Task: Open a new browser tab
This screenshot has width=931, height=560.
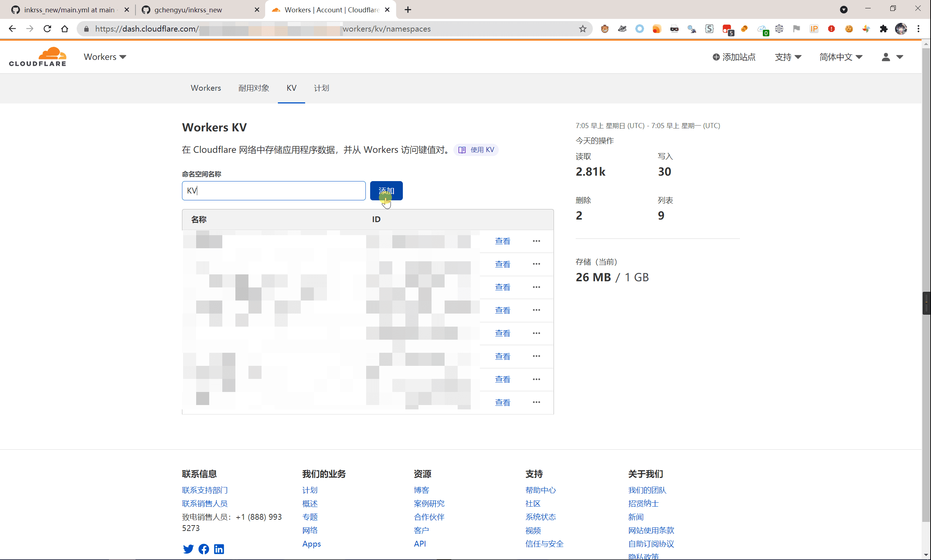Action: (x=408, y=10)
